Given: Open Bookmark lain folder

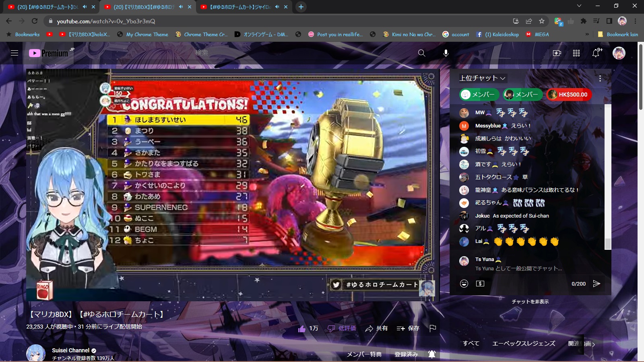Looking at the screenshot, I should point(618,35).
